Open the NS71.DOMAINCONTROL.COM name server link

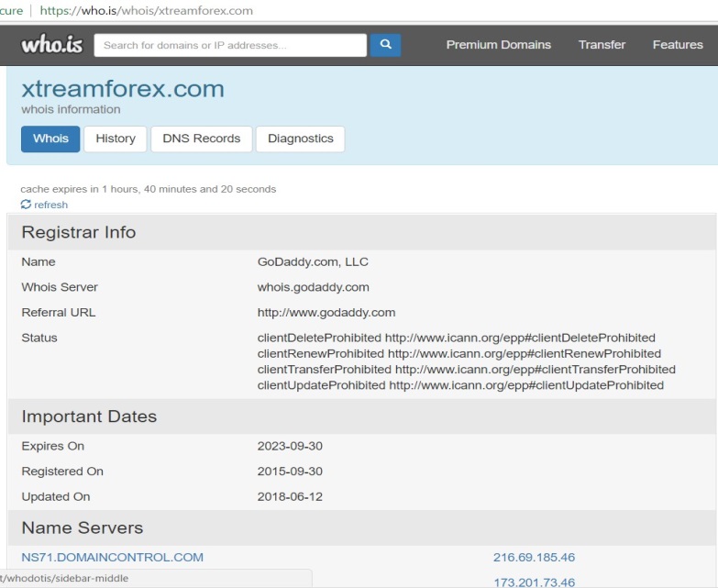[112, 558]
